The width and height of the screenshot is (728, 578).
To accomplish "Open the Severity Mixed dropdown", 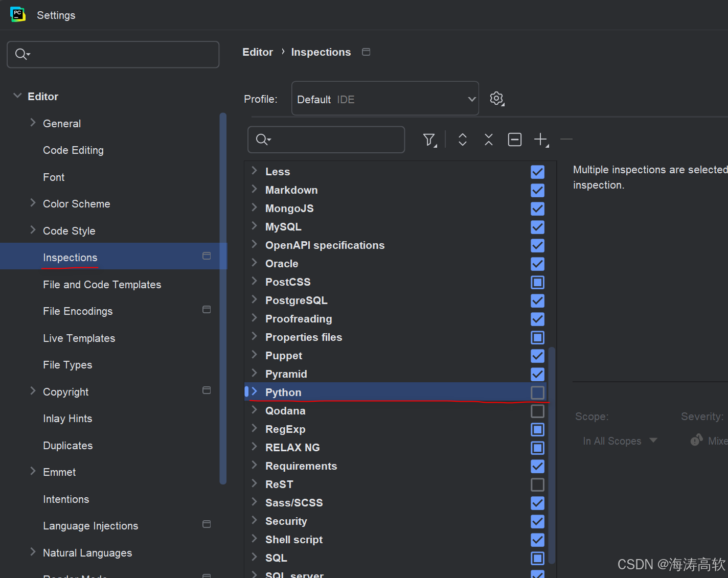I will point(708,441).
